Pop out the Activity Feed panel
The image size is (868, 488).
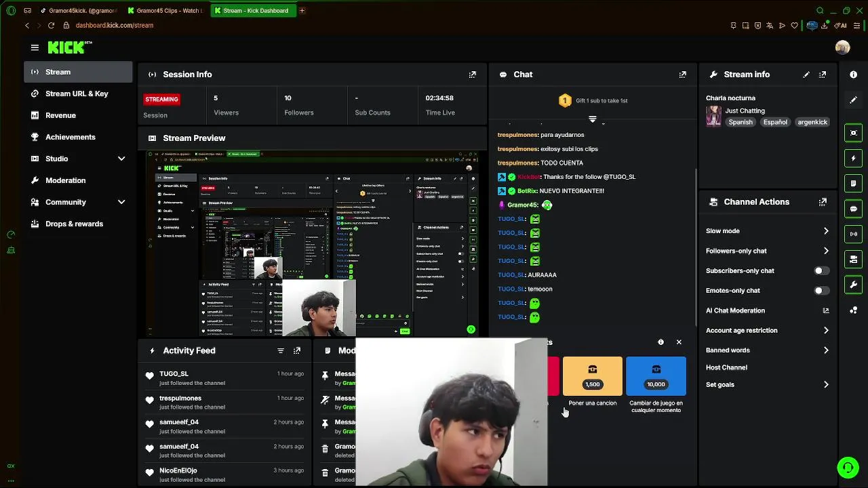point(297,350)
